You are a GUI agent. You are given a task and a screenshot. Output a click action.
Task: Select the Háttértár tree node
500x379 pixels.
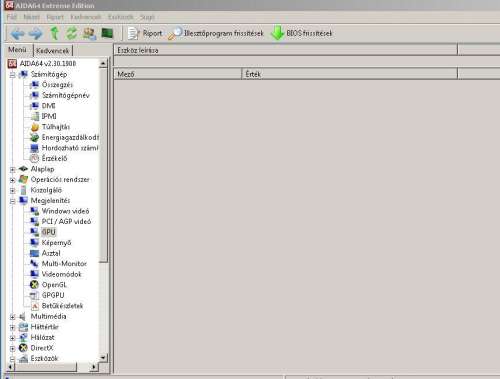click(x=44, y=327)
